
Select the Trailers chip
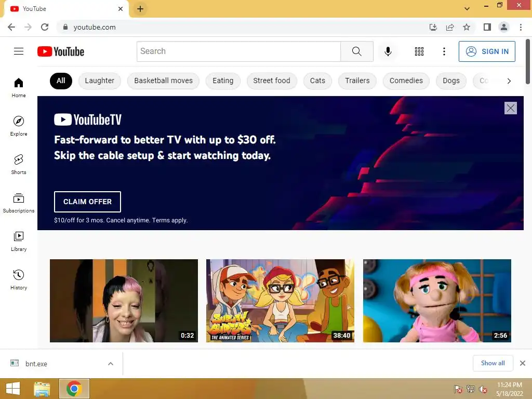pos(357,81)
